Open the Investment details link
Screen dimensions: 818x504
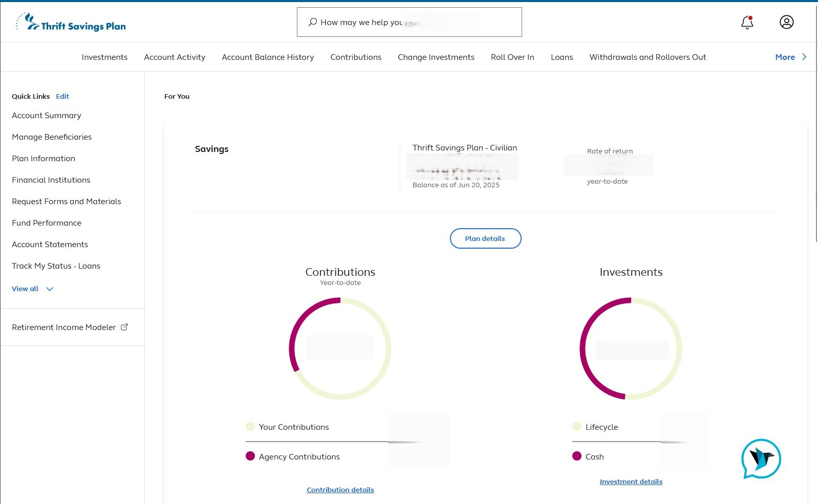631,481
